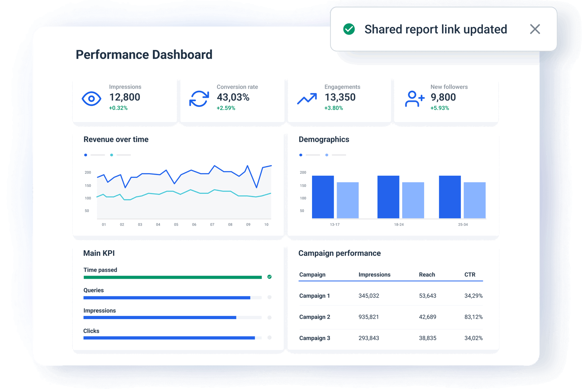The image size is (588, 389).
Task: Click the gray circle beside the Queries bar
Action: click(269, 297)
